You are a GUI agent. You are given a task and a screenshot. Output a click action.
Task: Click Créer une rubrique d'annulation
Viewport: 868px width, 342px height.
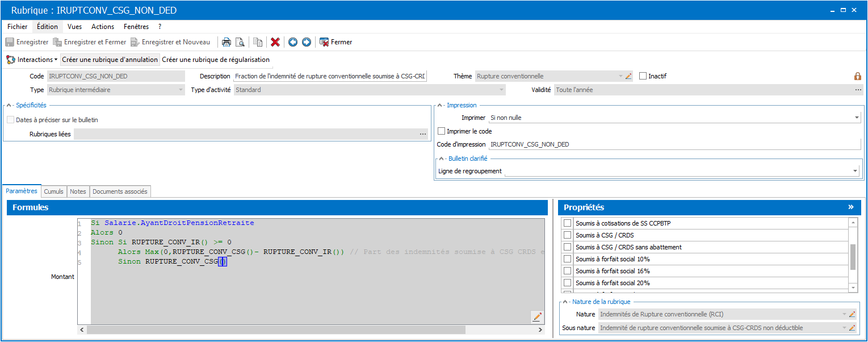(110, 60)
